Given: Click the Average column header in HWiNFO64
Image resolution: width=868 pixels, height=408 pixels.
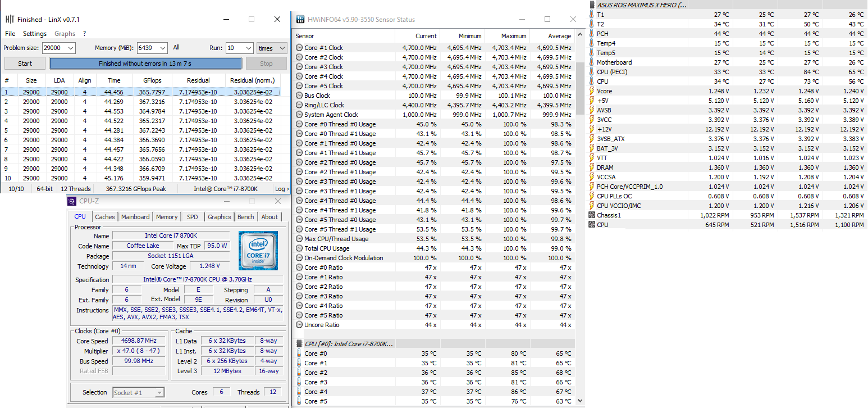Looking at the screenshot, I should [552, 36].
